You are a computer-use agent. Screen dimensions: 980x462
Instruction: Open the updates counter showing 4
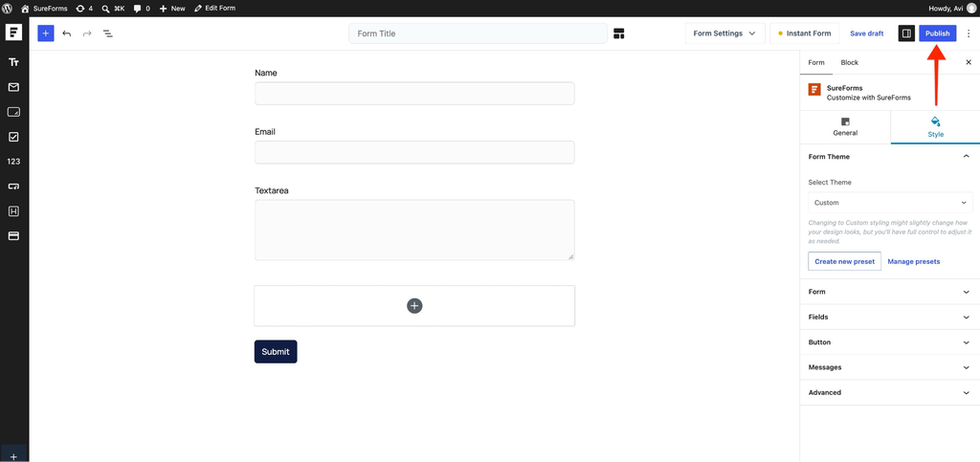click(84, 9)
